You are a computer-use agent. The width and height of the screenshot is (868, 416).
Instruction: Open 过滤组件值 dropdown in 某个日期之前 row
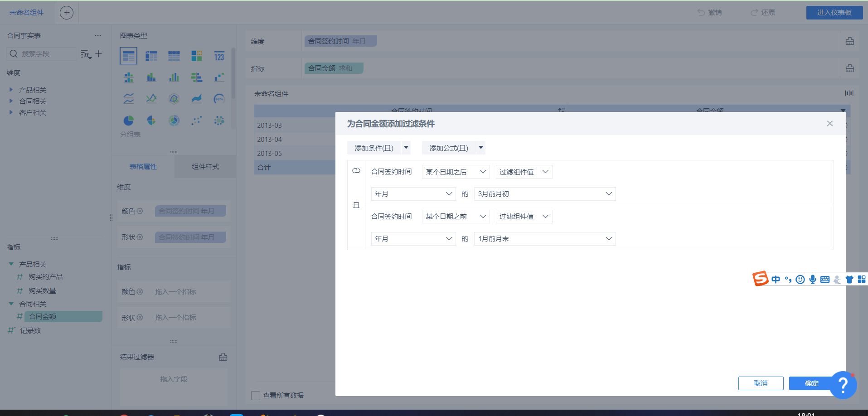tap(524, 217)
